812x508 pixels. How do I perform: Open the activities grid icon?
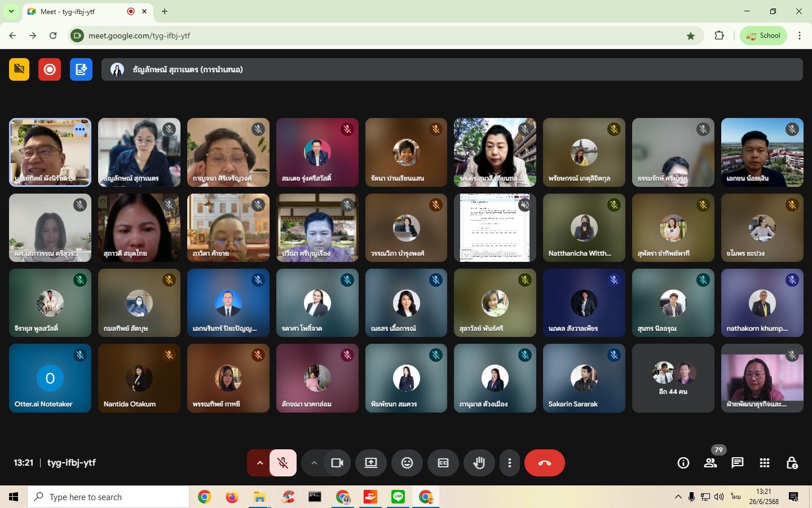pyautogui.click(x=765, y=463)
